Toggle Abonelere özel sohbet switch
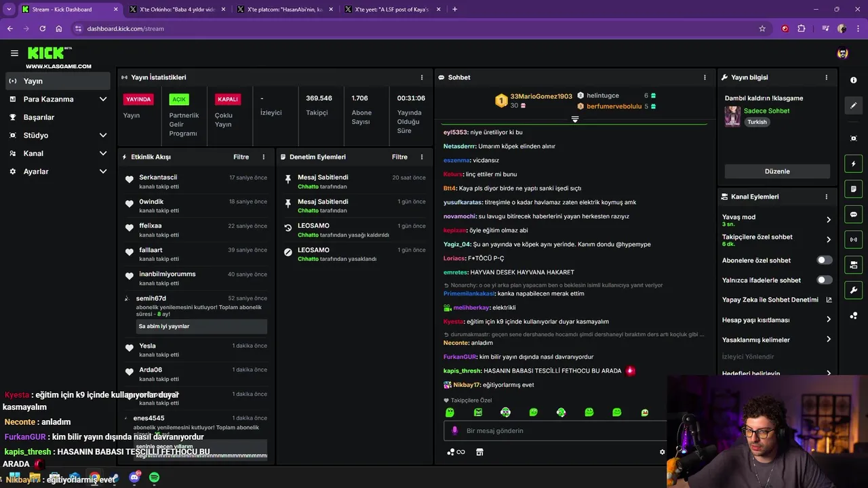868x488 pixels. [x=824, y=260]
